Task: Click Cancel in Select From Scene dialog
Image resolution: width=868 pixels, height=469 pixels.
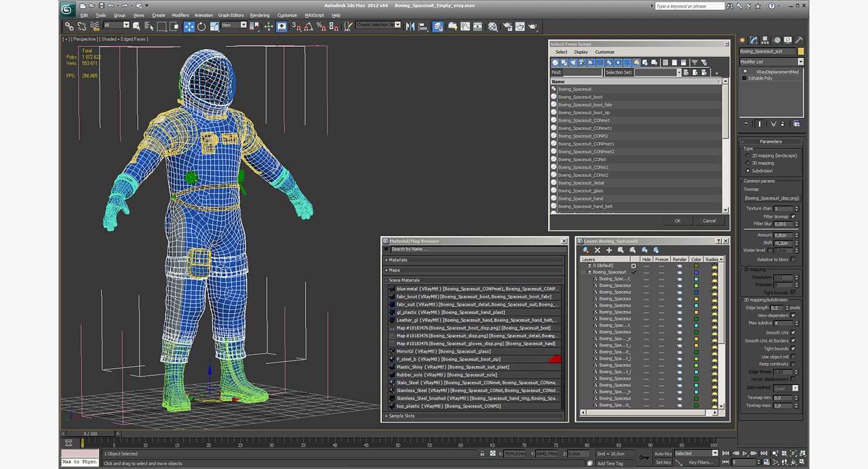Action: [710, 221]
